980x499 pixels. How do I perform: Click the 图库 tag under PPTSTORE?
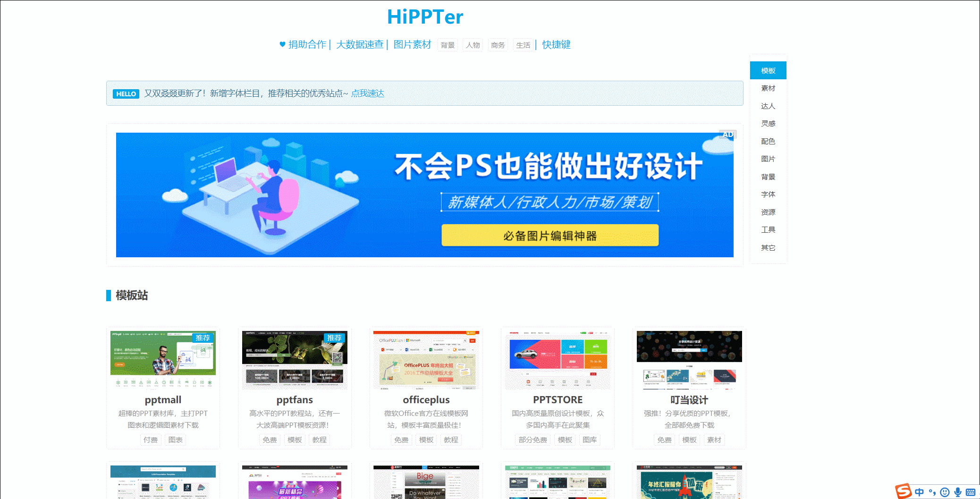[x=590, y=440]
